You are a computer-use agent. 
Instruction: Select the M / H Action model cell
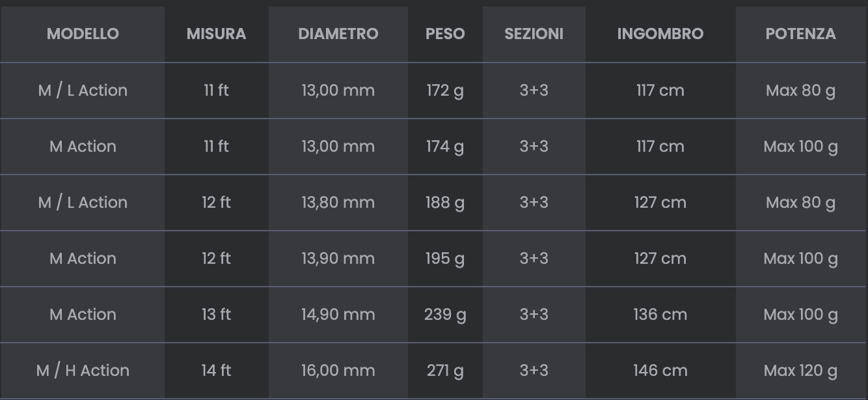(x=83, y=371)
